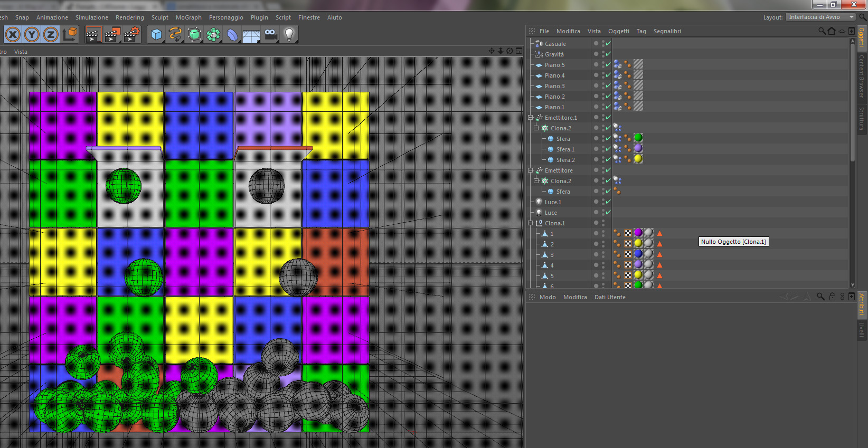This screenshot has width=868, height=448.
Task: Open the Object Manager Tag menu
Action: coord(641,31)
